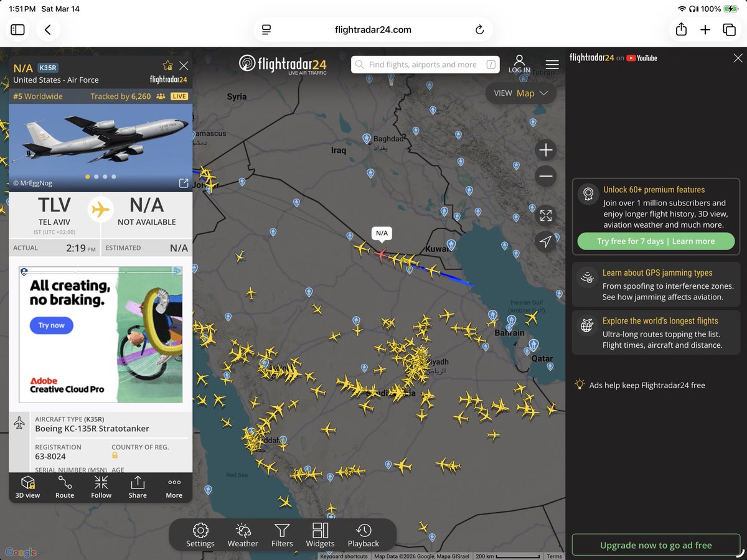
Task: Open the KC-135 aircraft photo
Action: pyautogui.click(x=100, y=147)
